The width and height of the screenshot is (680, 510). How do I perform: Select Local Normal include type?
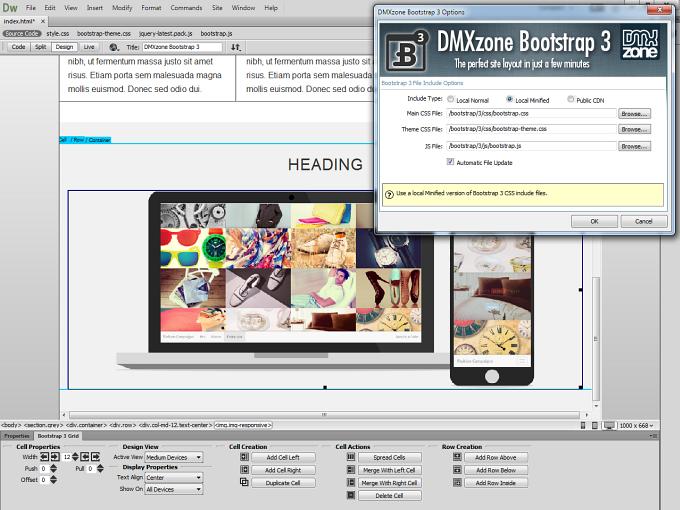pyautogui.click(x=451, y=99)
